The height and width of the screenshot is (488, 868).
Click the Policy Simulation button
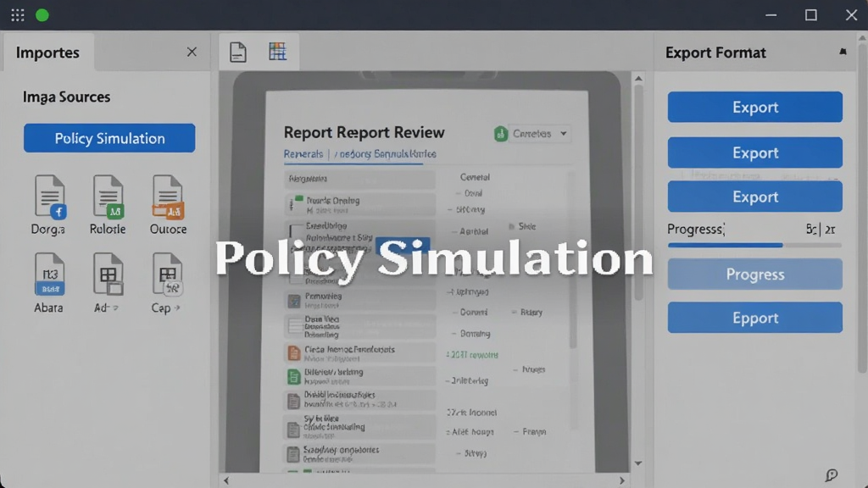coord(109,138)
